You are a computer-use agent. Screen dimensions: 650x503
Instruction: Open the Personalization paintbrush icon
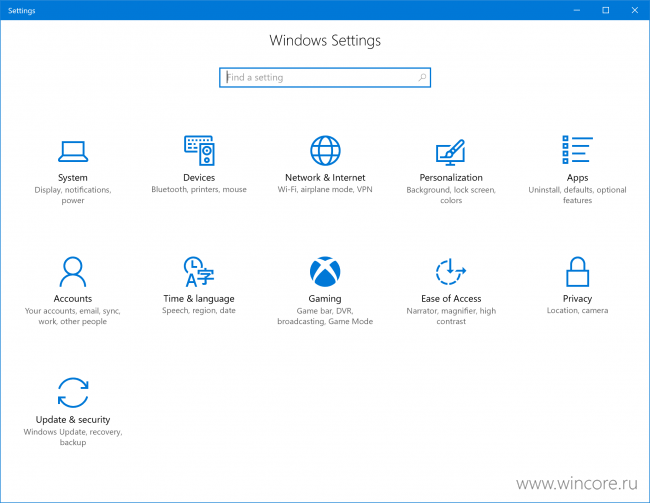tap(451, 152)
